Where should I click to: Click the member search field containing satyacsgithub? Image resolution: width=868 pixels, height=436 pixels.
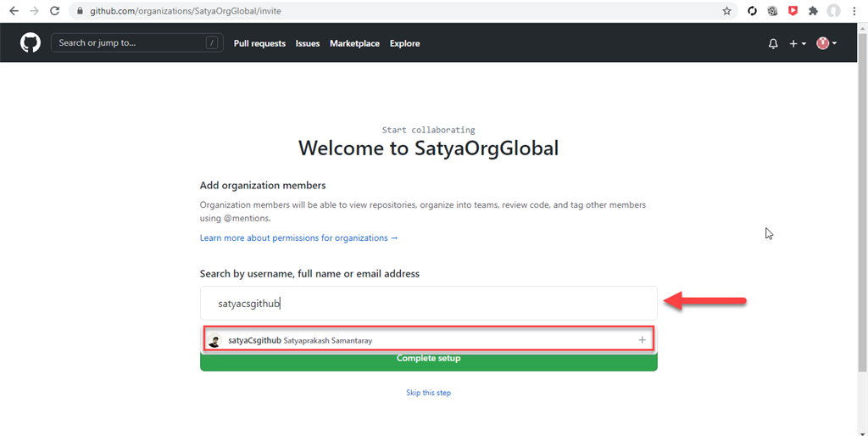[x=428, y=303]
